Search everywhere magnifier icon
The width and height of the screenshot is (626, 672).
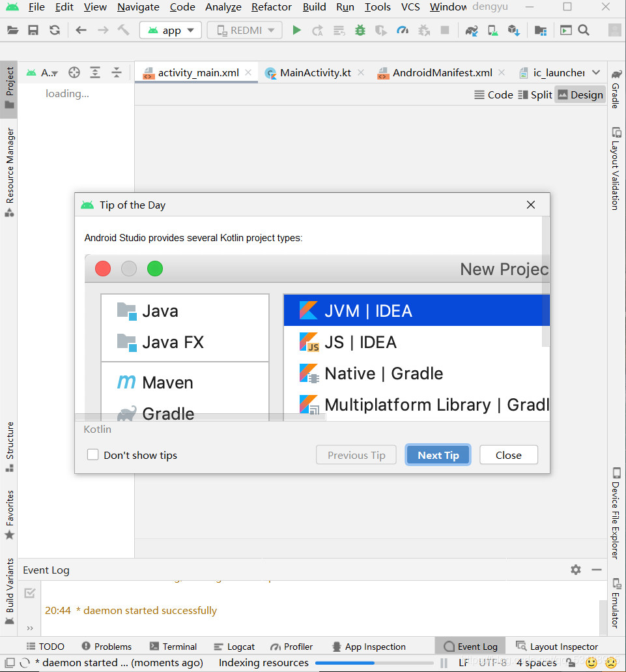click(x=584, y=30)
